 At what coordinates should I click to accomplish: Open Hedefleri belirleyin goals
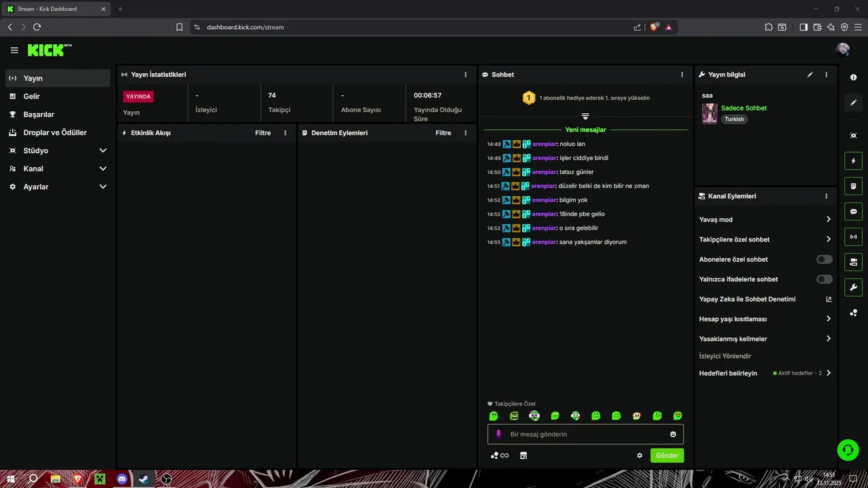pyautogui.click(x=765, y=373)
